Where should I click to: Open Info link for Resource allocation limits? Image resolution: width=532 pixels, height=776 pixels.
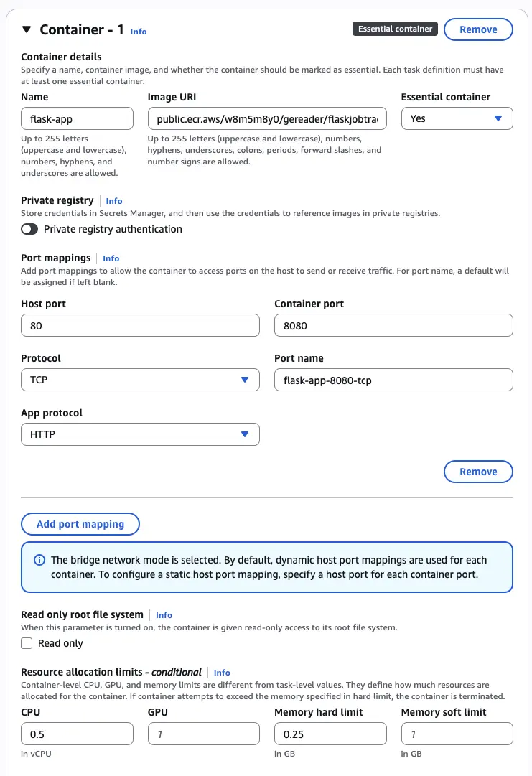point(222,673)
